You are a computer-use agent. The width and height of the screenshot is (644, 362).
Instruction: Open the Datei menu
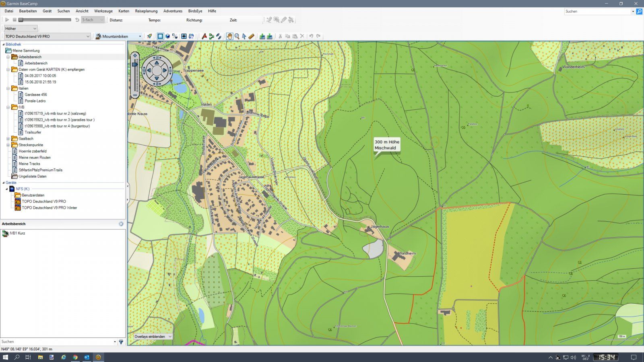[x=9, y=11]
